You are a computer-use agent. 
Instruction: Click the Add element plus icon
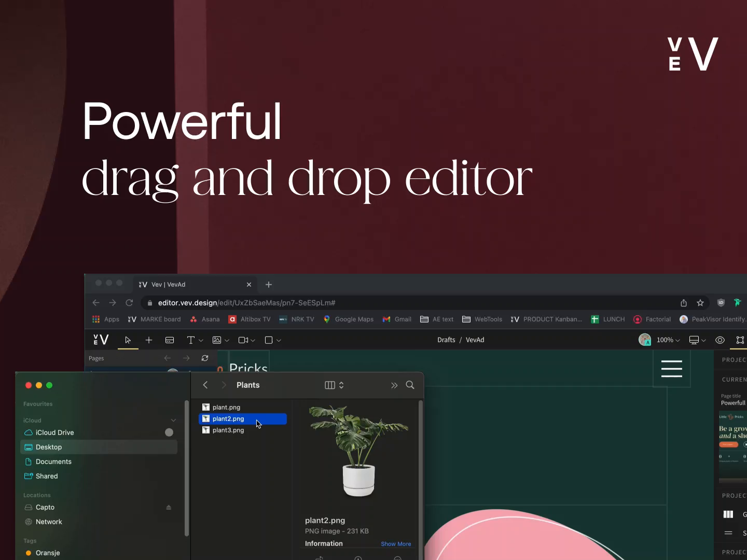tap(149, 341)
